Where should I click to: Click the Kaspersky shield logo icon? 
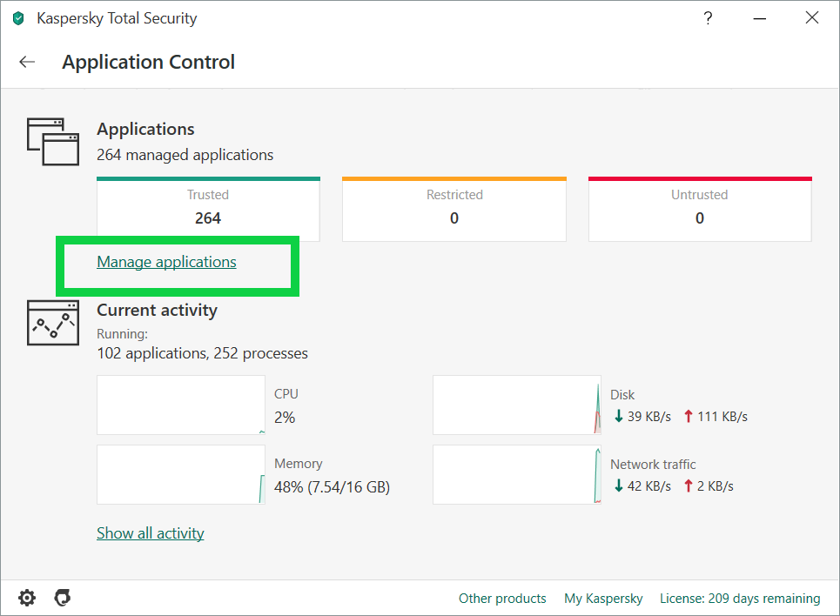18,18
